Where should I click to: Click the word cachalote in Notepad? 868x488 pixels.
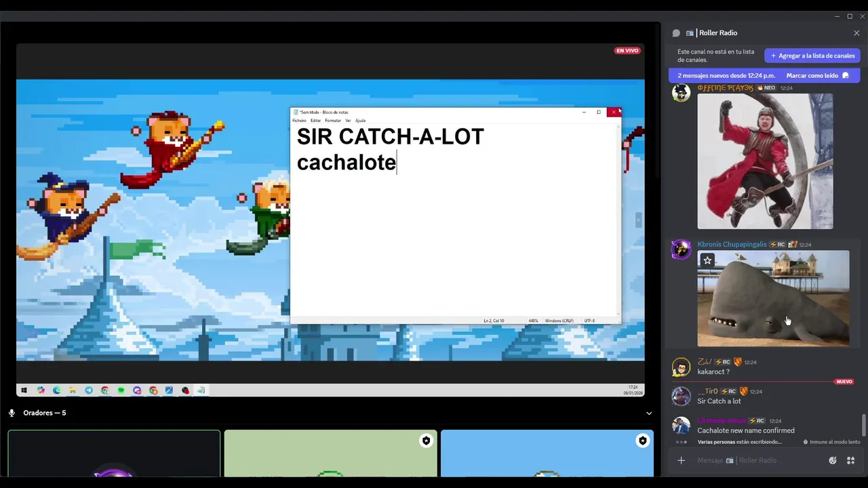[346, 163]
